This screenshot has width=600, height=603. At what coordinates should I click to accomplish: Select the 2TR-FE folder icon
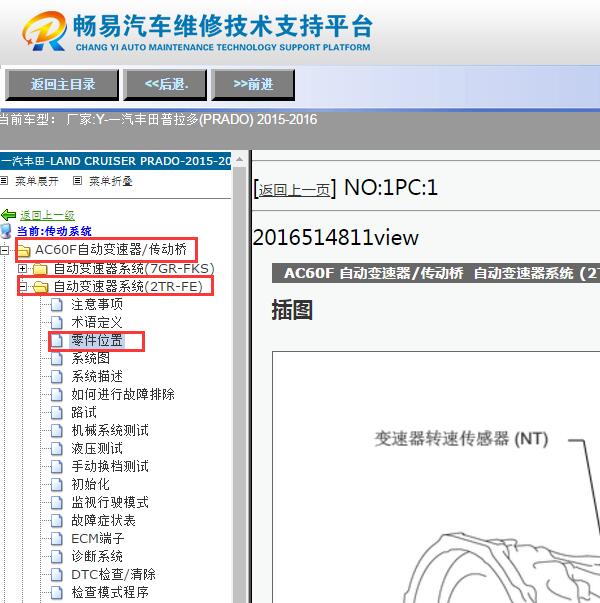[x=41, y=287]
